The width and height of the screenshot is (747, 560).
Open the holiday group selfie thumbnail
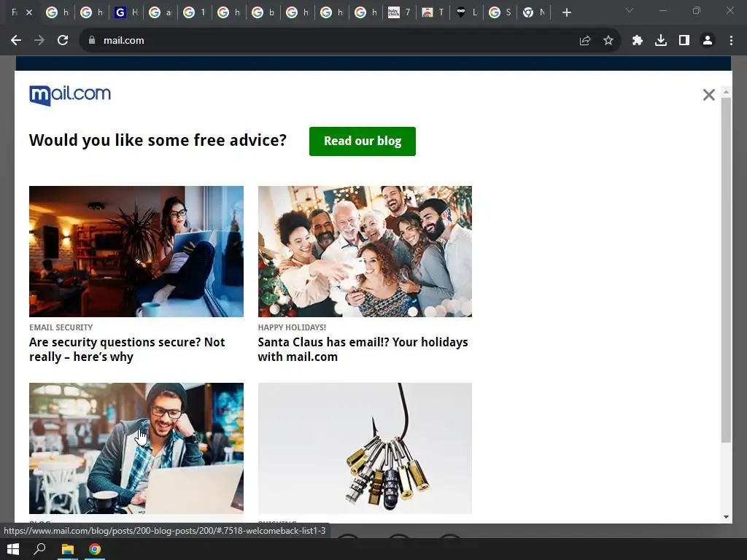pos(365,252)
